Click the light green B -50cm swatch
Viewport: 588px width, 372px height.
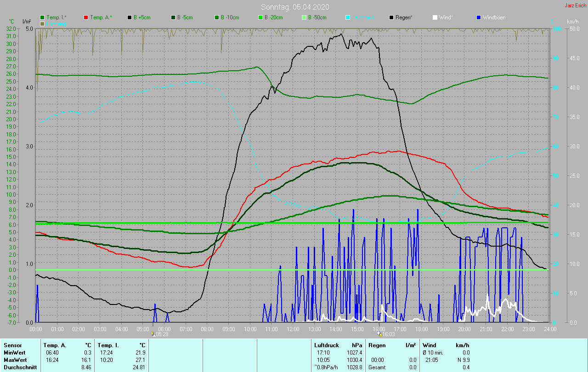(x=304, y=17)
